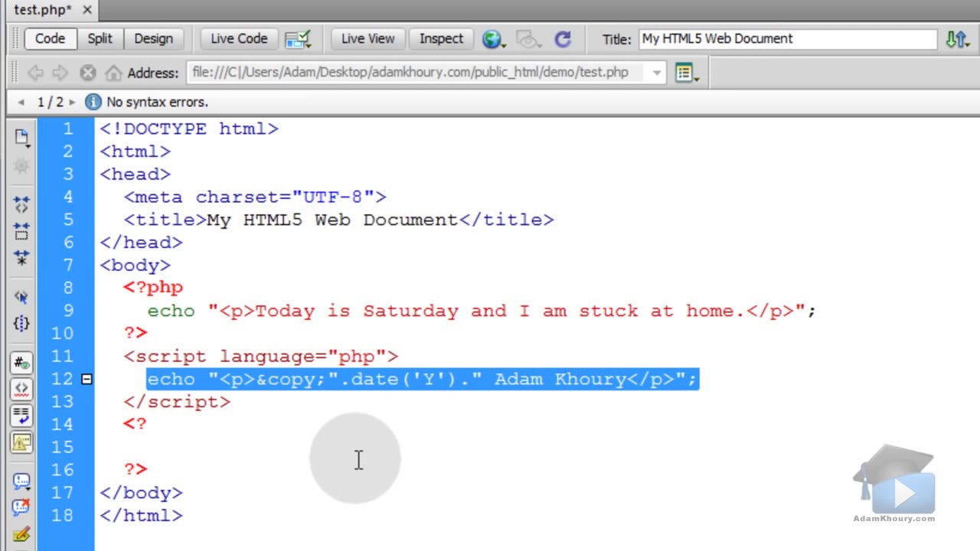Click the '<!DOCTYPE html>' line
Viewport: 980px width, 551px height.
click(x=189, y=129)
